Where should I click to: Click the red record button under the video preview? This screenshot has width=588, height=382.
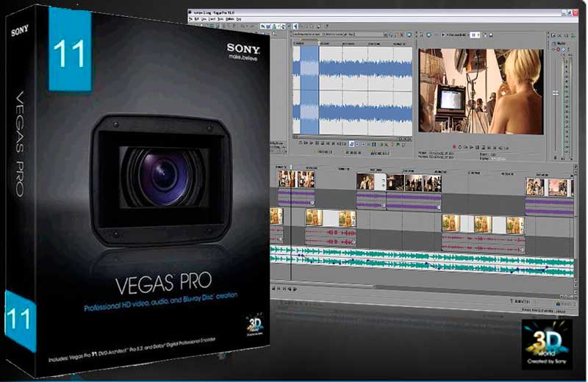(x=454, y=147)
